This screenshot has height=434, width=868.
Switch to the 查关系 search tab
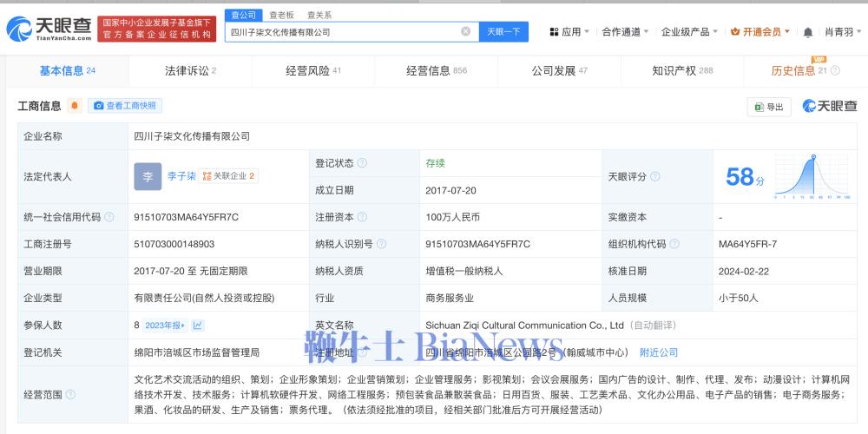[319, 15]
